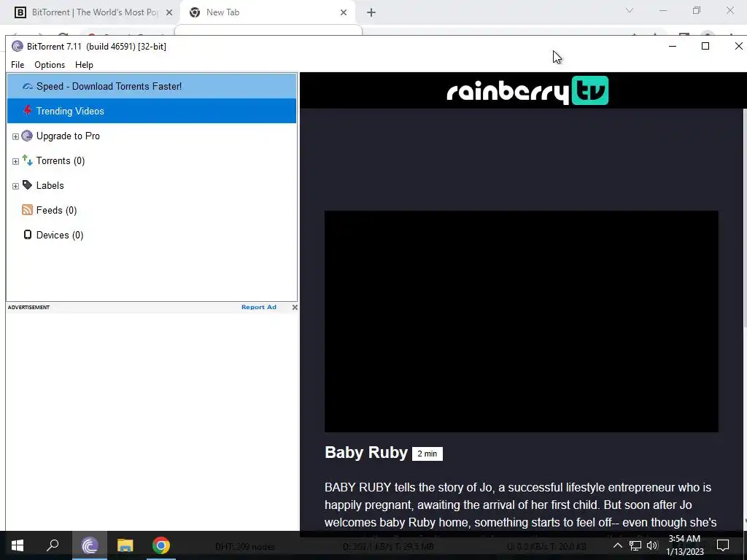Image resolution: width=747 pixels, height=560 pixels.
Task: Select Upgrade to Pro entry
Action: pyautogui.click(x=68, y=136)
